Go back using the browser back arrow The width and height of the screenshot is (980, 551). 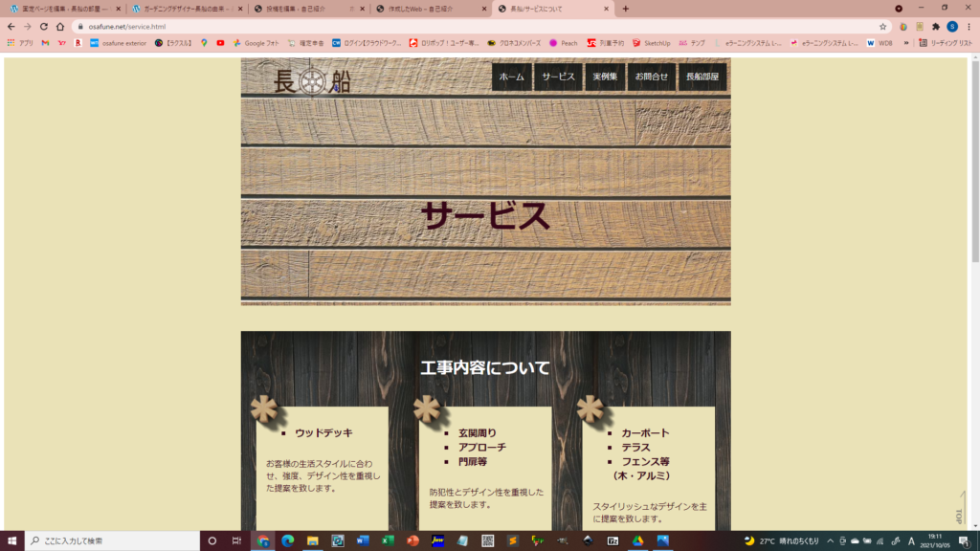[11, 27]
